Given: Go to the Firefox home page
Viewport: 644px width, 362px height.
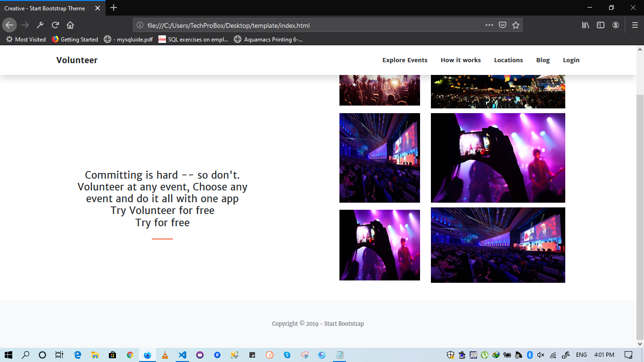Looking at the screenshot, I should [70, 25].
